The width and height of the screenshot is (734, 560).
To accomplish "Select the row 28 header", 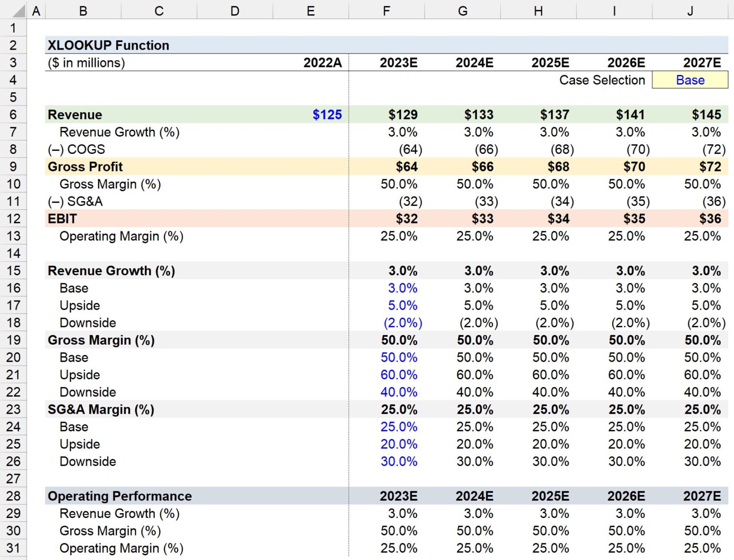I will coord(13,496).
